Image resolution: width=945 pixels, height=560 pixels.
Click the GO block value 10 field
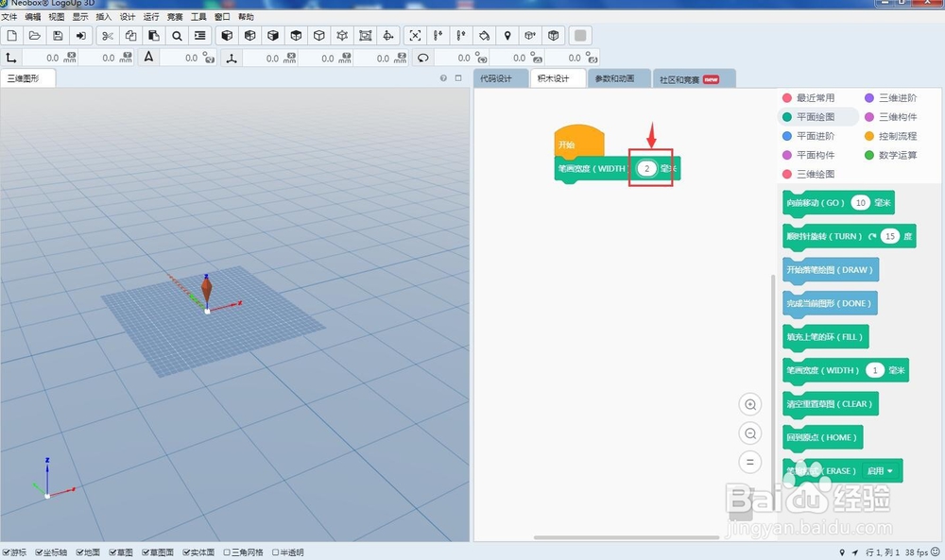[861, 203]
